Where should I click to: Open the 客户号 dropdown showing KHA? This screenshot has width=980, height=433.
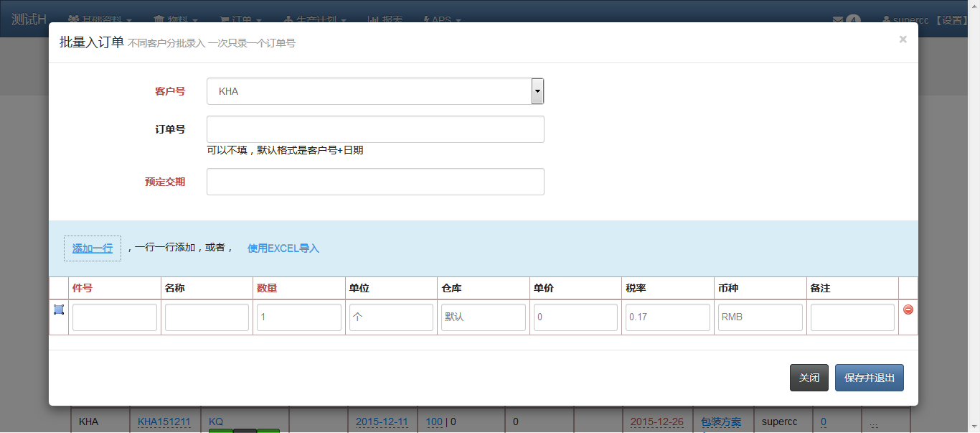(x=375, y=91)
